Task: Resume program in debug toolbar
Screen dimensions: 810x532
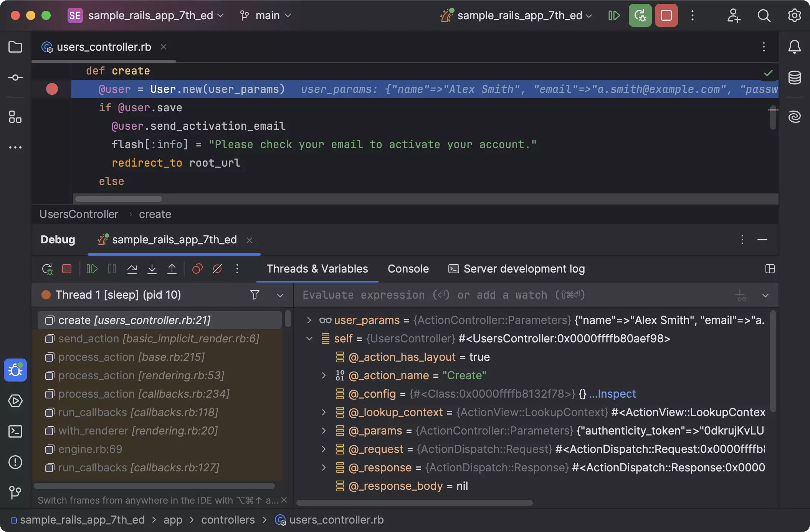Action: pos(92,269)
